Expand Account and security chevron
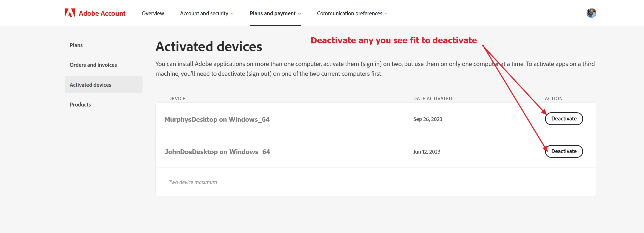This screenshot has width=644, height=233. [x=232, y=14]
